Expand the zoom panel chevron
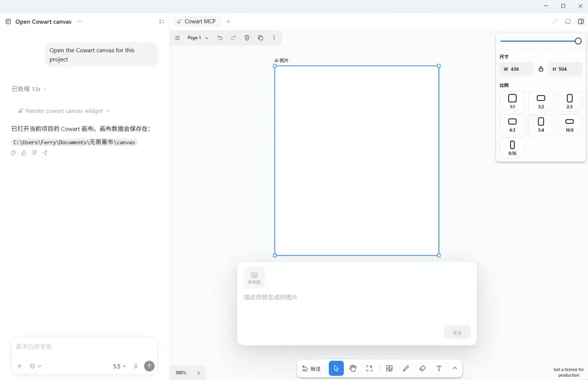 coord(198,373)
